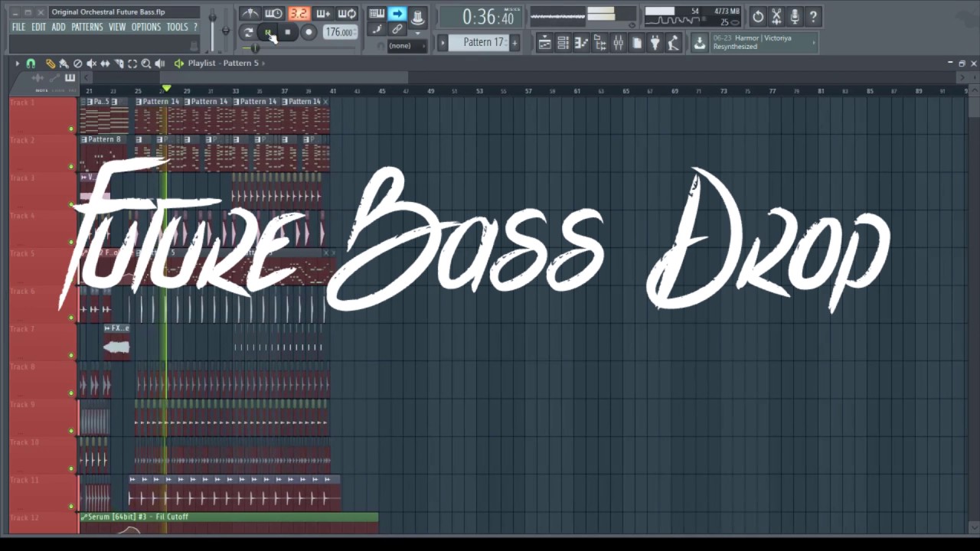Click the play/pause transport button
This screenshot has height=551, width=980.
tap(267, 32)
